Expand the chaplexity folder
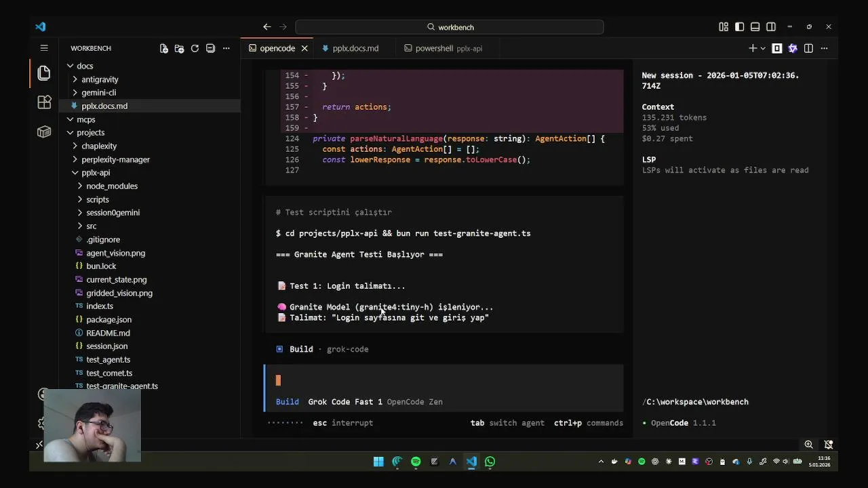Viewport: 868px width, 488px height. (149, 146)
